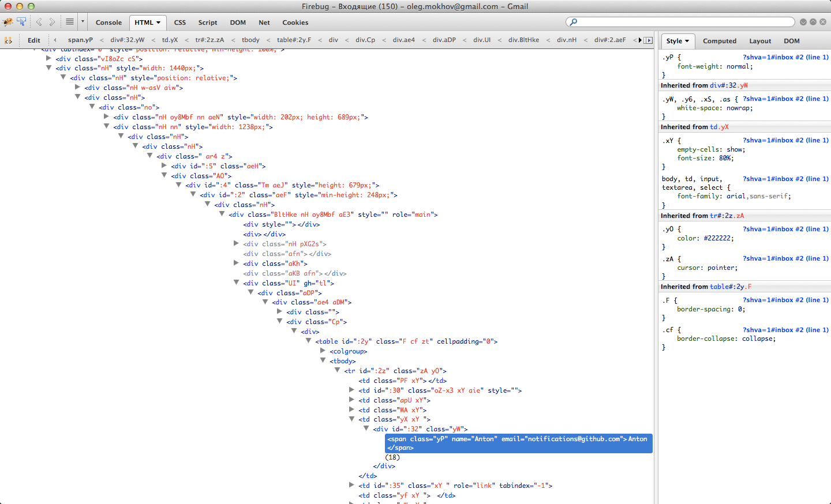Collapse the tbody node
This screenshot has height=504, width=831.
(323, 360)
